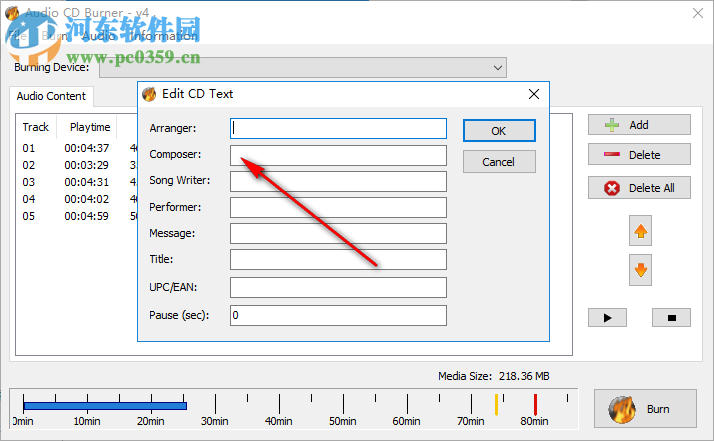This screenshot has width=714, height=441.
Task: Move track down with orange down arrow
Action: 640,270
